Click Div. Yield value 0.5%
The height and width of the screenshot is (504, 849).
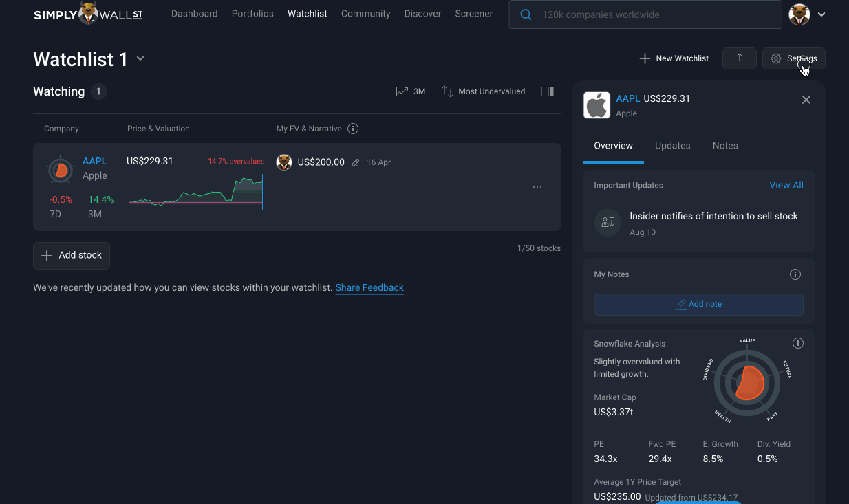pos(768,459)
